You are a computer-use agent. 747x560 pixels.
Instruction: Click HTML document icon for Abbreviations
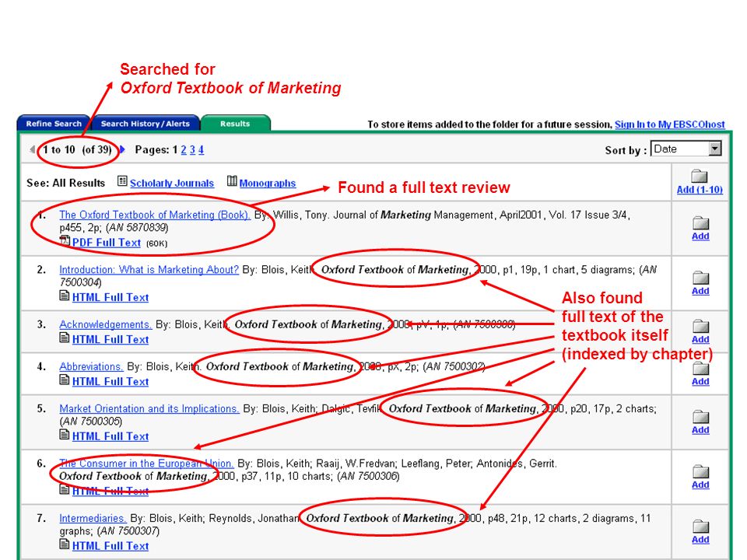click(65, 380)
